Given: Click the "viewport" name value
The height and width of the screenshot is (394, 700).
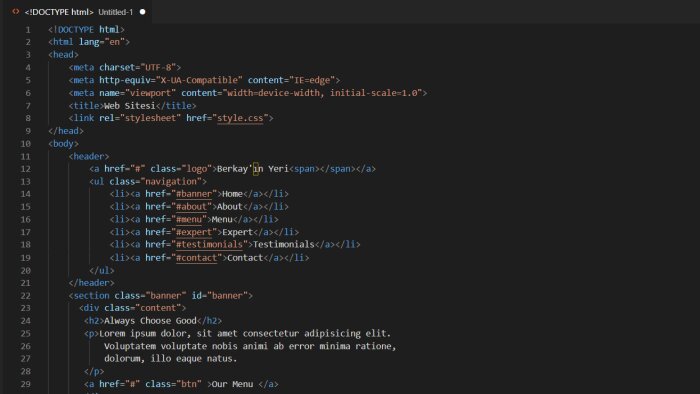Looking at the screenshot, I should (150, 93).
